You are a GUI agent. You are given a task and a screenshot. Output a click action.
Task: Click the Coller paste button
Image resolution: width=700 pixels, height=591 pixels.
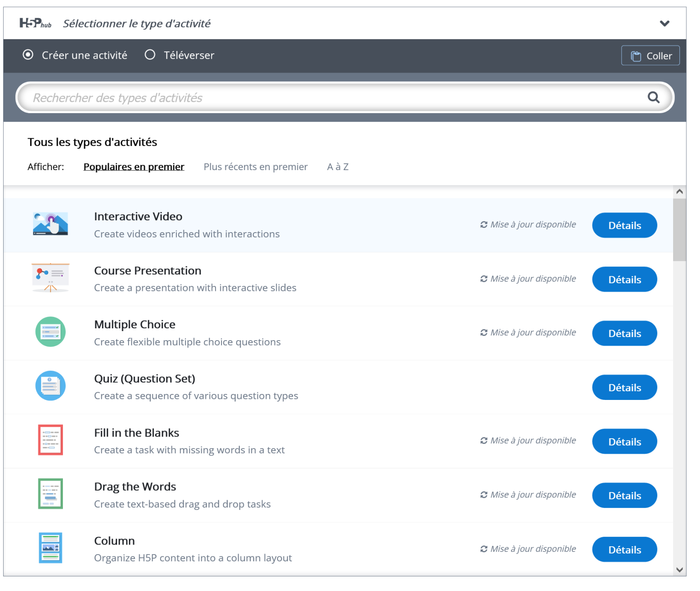pyautogui.click(x=650, y=56)
